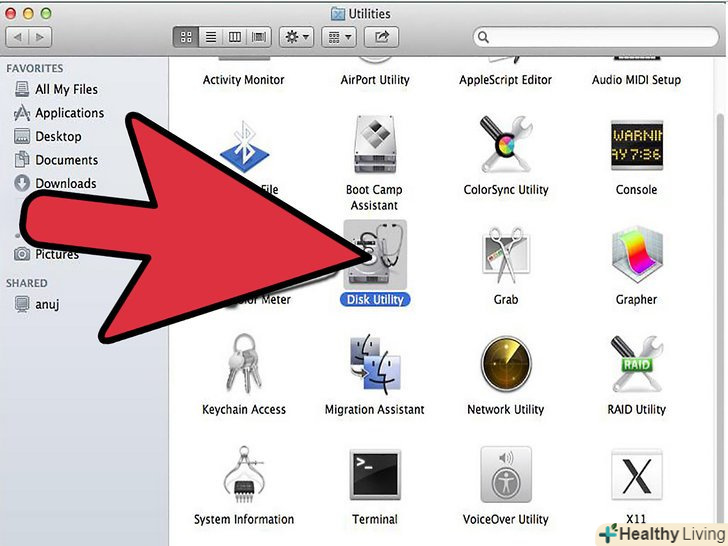Click the System Information label
Screen dimensions: 728x546
coord(244,519)
